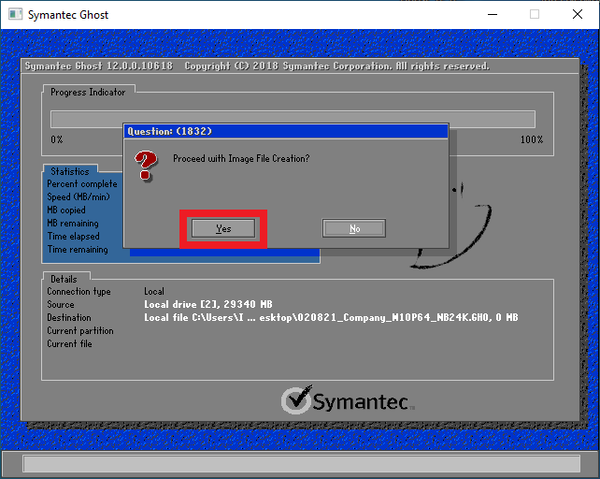
Task: Click No to cancel image creation
Action: pyautogui.click(x=354, y=228)
